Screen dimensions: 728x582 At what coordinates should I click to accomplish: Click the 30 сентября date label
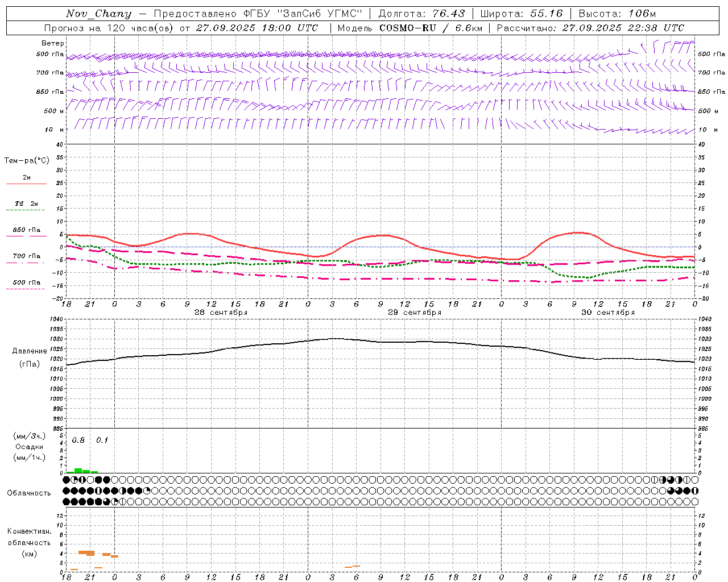(x=607, y=313)
